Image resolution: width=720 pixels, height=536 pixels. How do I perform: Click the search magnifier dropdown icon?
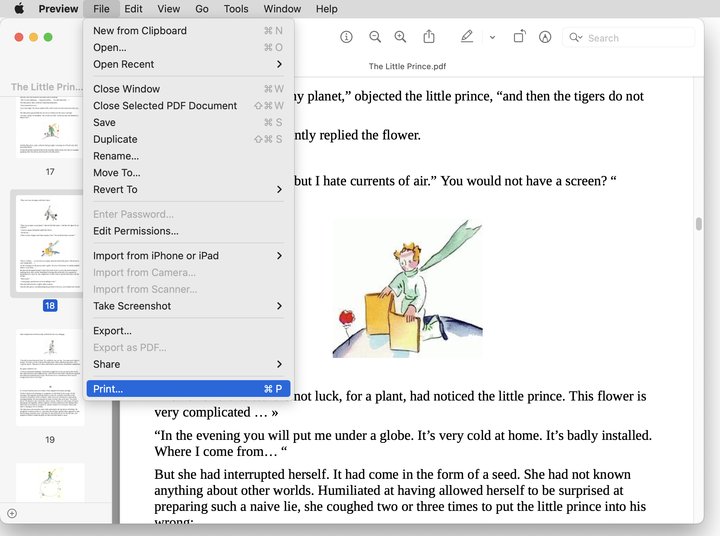click(x=576, y=37)
